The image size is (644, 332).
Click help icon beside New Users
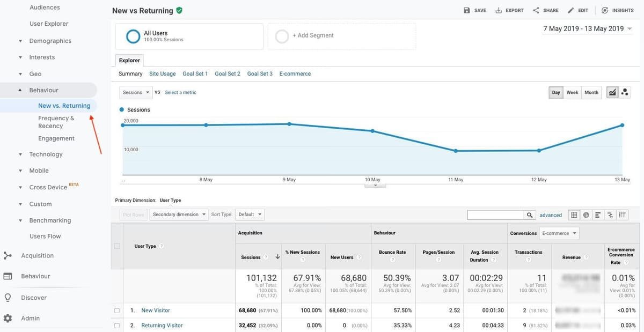[359, 257]
